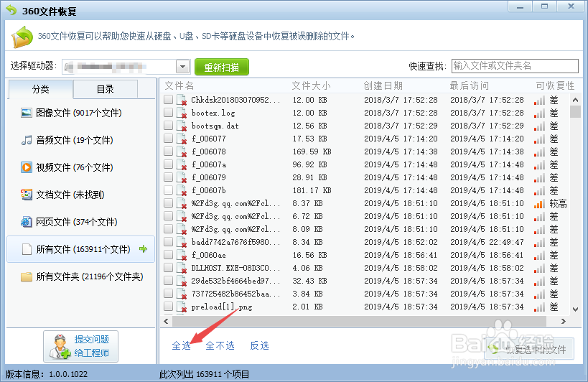Select the bootsqm.dat checkbox
The width and height of the screenshot is (588, 382).
tap(169, 125)
